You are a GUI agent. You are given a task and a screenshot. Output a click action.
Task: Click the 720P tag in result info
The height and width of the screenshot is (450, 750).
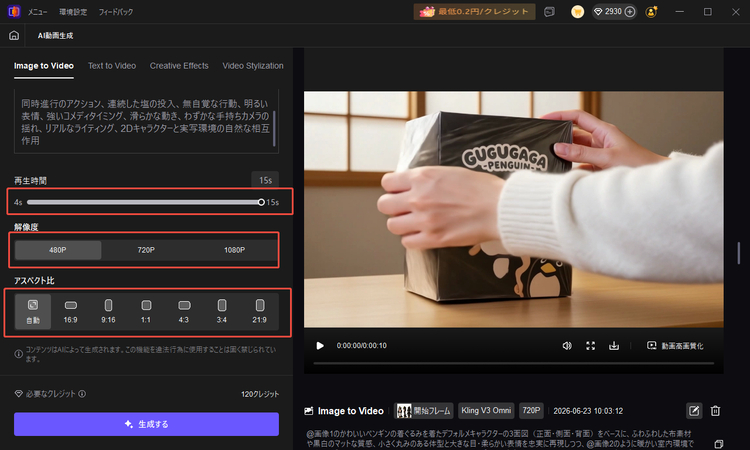pos(531,411)
